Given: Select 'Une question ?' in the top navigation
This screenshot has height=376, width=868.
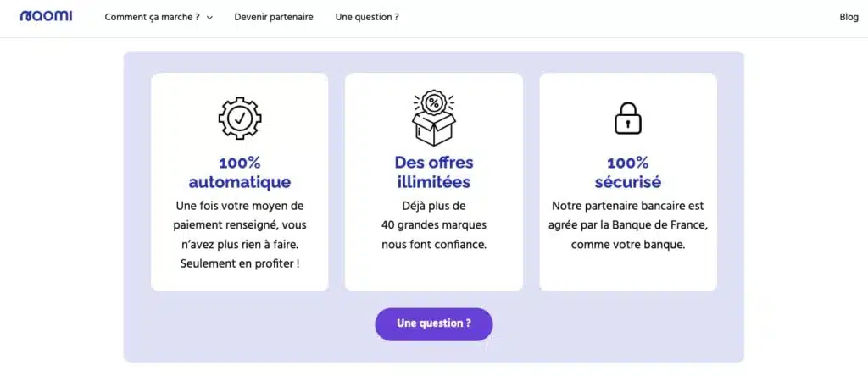Looking at the screenshot, I should (x=367, y=17).
